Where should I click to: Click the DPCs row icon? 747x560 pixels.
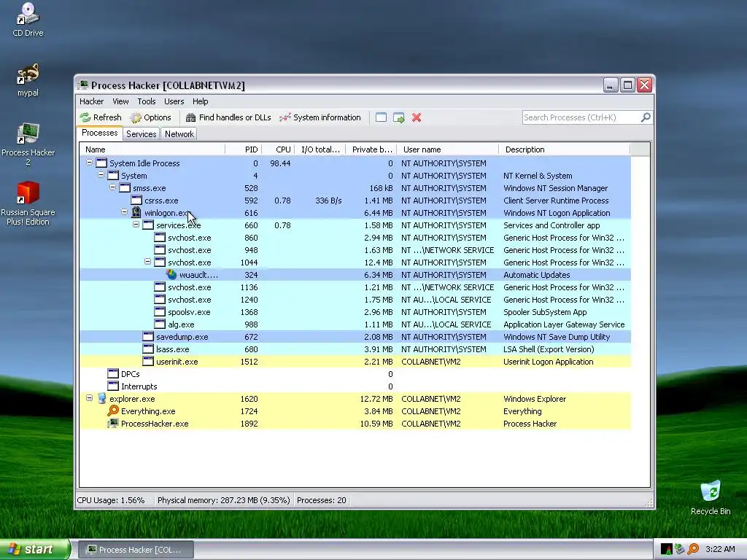(x=113, y=373)
